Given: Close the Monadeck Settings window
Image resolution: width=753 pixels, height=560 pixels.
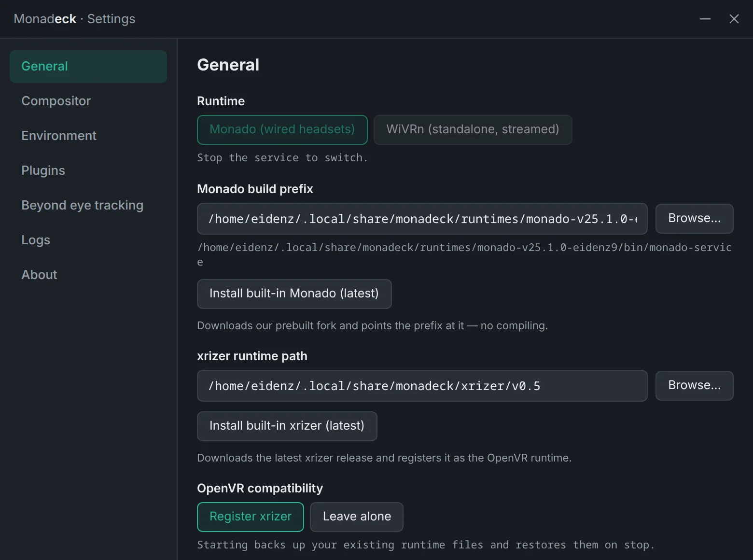Looking at the screenshot, I should 734,19.
